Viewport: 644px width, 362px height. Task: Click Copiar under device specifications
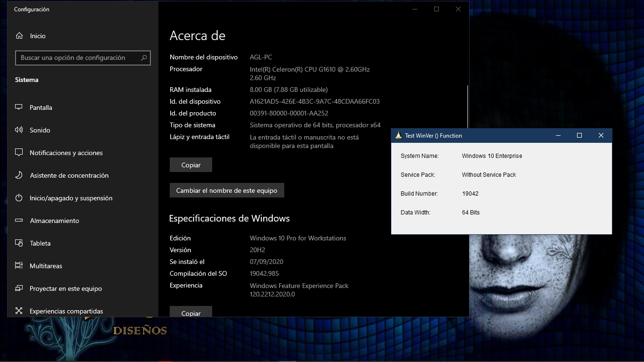191,165
